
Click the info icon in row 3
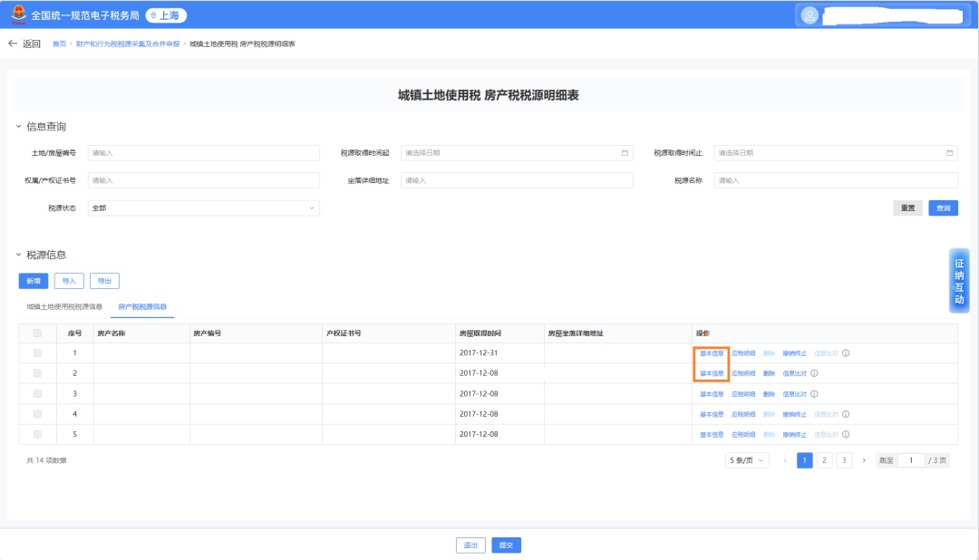[x=815, y=394]
